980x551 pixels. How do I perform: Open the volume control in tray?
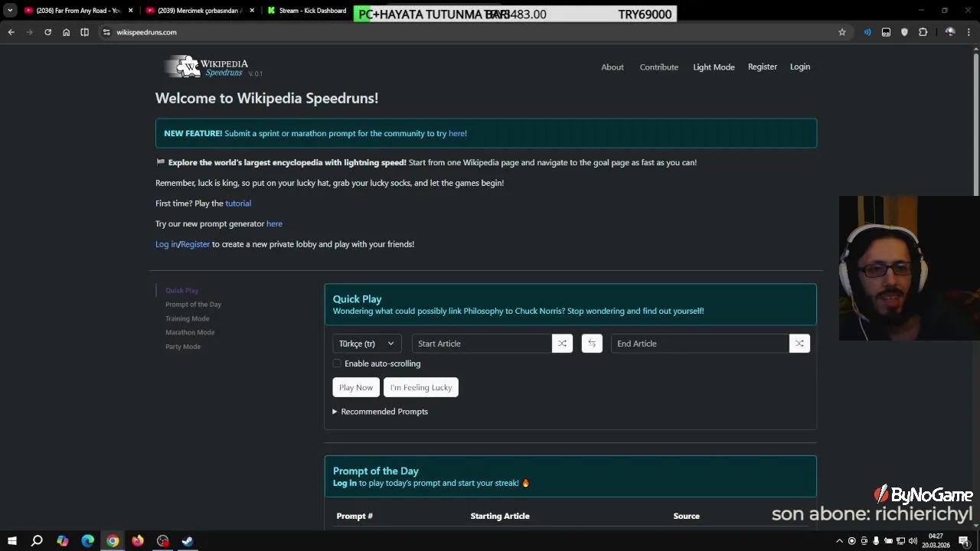click(913, 541)
